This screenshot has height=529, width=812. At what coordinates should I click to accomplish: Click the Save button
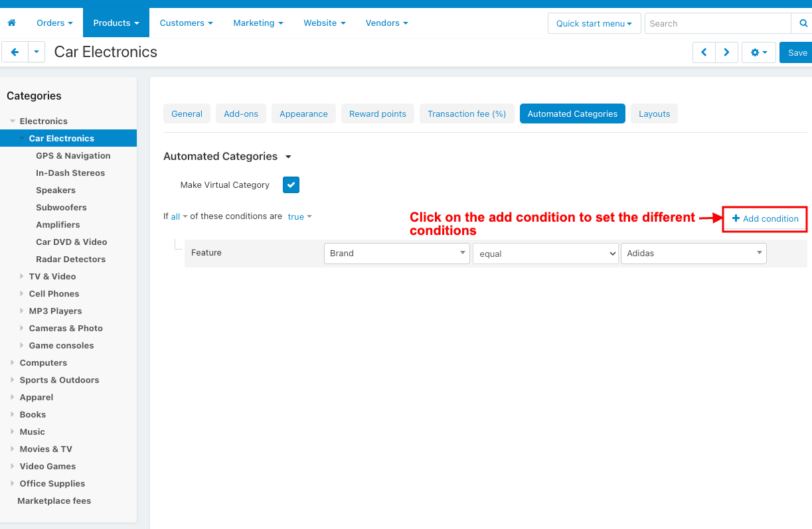coord(797,52)
